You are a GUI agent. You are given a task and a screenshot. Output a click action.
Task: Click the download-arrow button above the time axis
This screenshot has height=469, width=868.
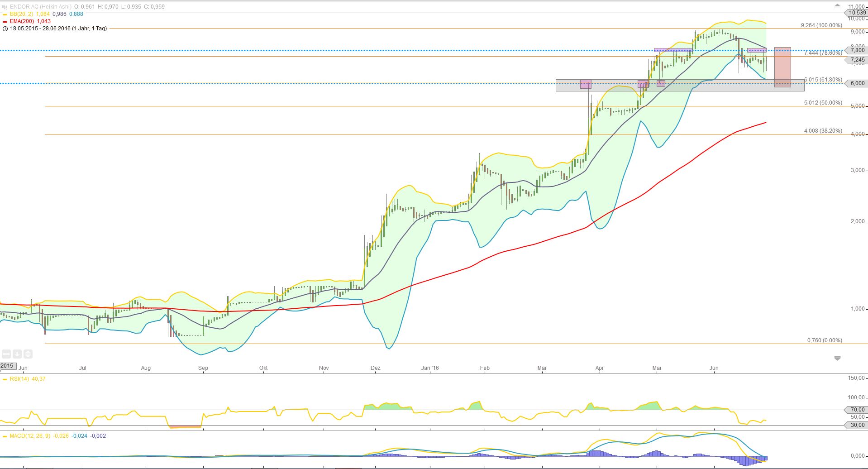pyautogui.click(x=17, y=354)
